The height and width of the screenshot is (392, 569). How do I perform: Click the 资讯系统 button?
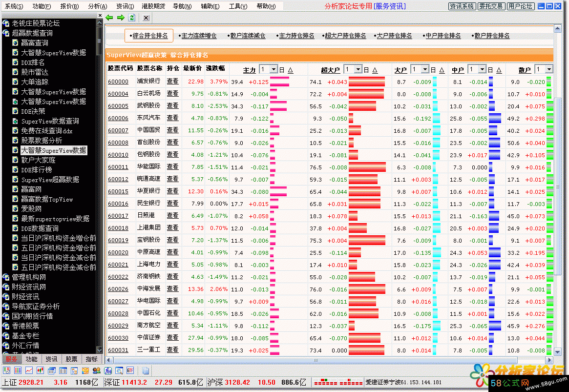[x=462, y=6]
